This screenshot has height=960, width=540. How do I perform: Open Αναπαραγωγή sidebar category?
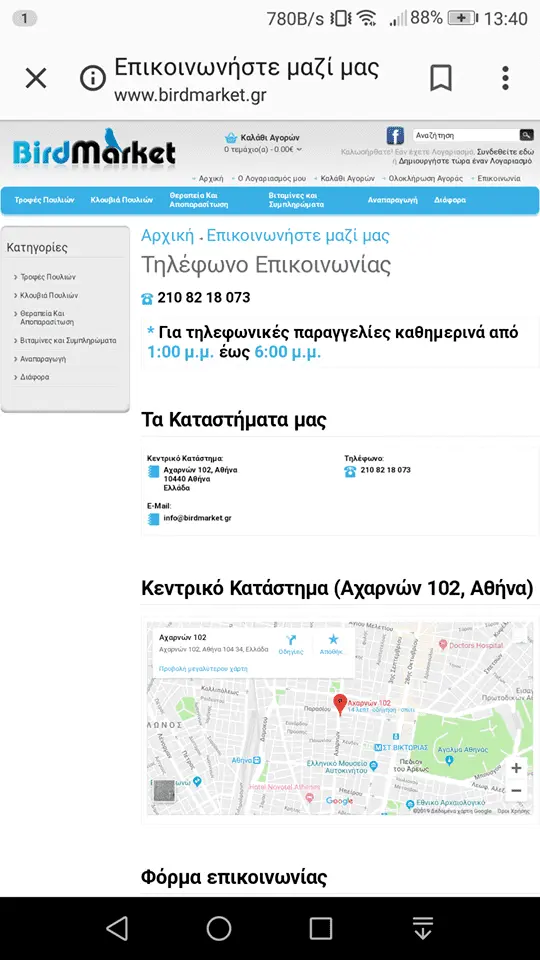43,359
